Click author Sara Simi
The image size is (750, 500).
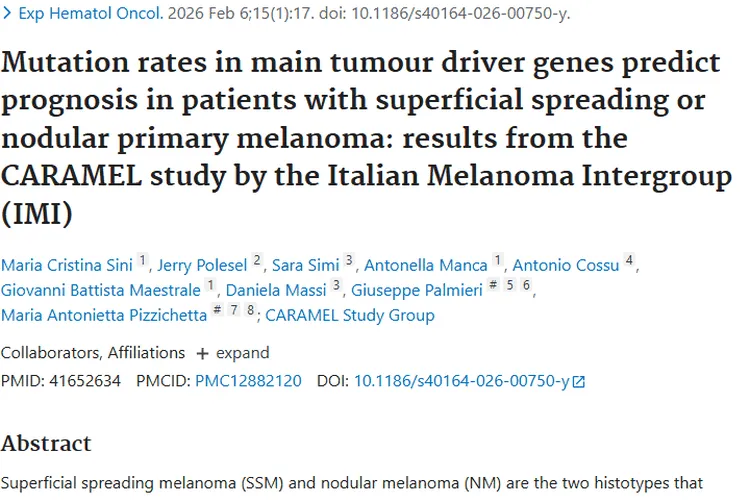point(305,265)
